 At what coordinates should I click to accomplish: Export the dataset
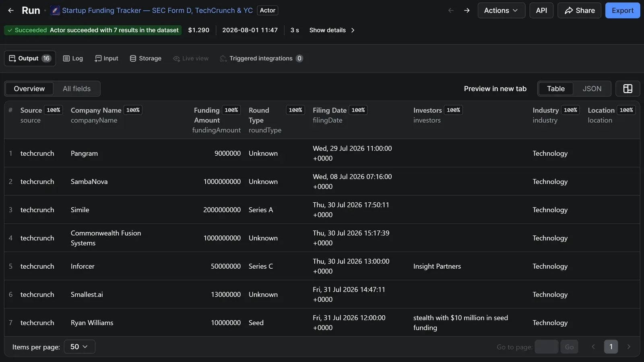622,10
